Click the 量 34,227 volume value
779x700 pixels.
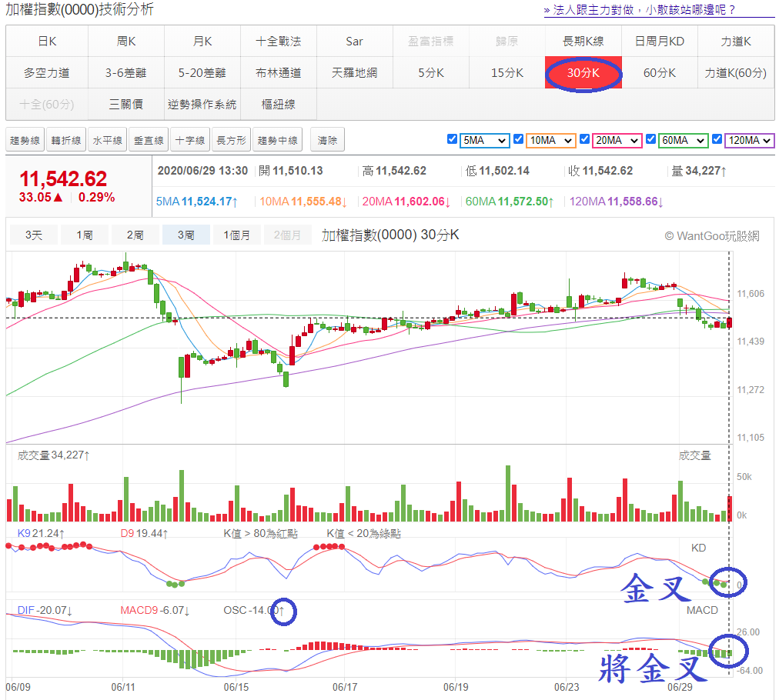click(x=699, y=171)
